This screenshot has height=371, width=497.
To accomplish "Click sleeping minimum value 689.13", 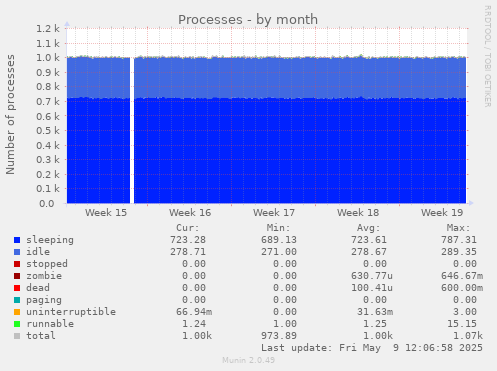I will [279, 240].
